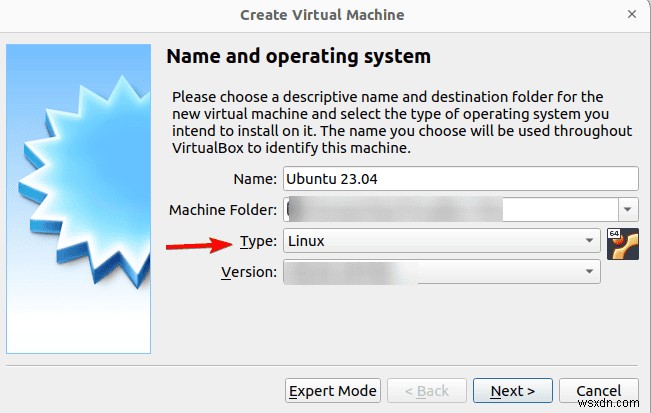Screen dimensions: 651x413
Task: Click the descriptive instructions paragraph
Action: click(x=402, y=122)
